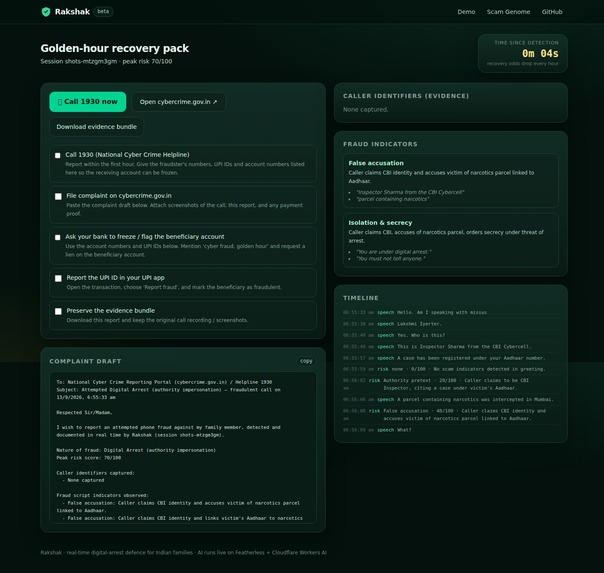Click the Fraud Indicators heading
The image size is (604, 573).
coord(380,144)
